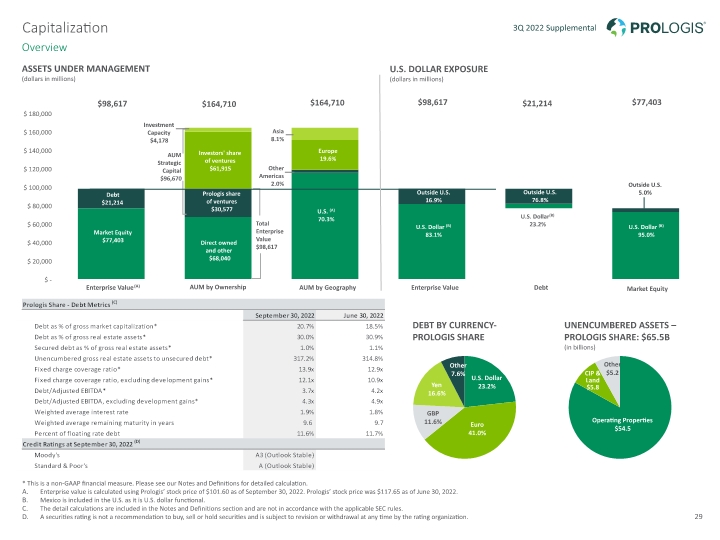
Task: Click the Asia 8.1% label
Action: 278,135
